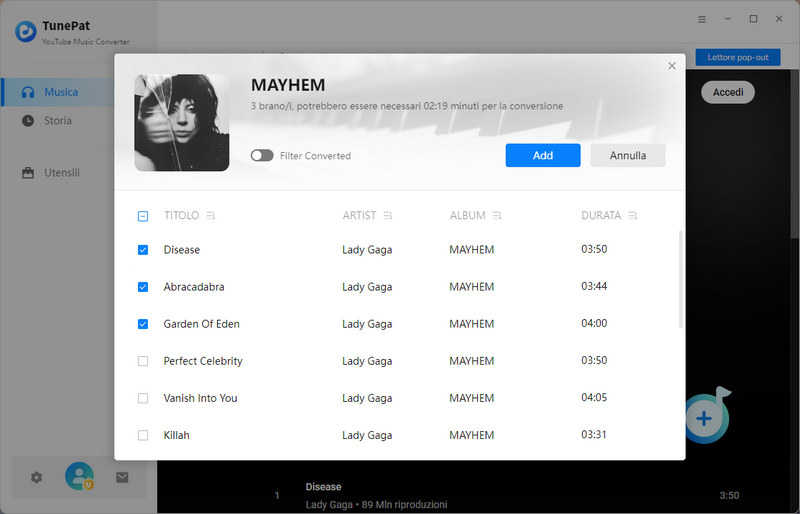Viewport: 800px width, 514px height.
Task: Sort songs by ARTIST sort icon
Action: point(388,216)
